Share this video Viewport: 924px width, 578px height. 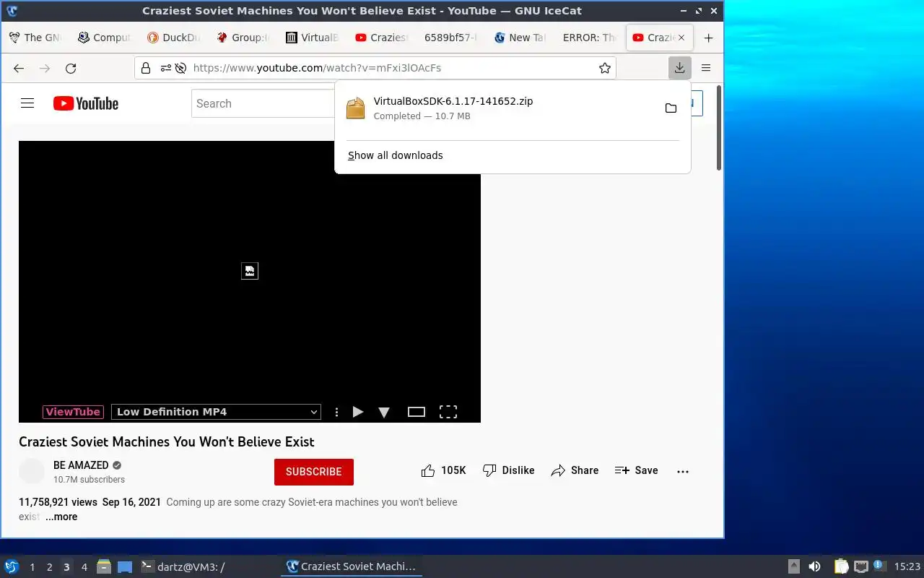[x=575, y=471]
